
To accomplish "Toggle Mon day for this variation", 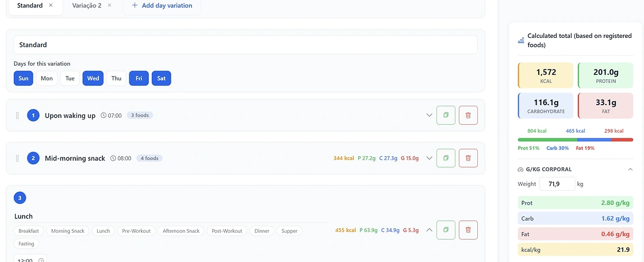I will [x=47, y=78].
